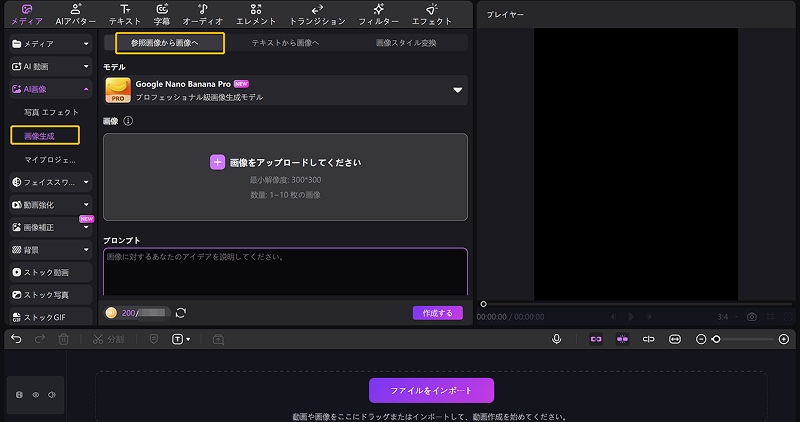Viewport: 800px width, 422px height.
Task: Open the メディア tab in top toolbar
Action: coord(27,15)
